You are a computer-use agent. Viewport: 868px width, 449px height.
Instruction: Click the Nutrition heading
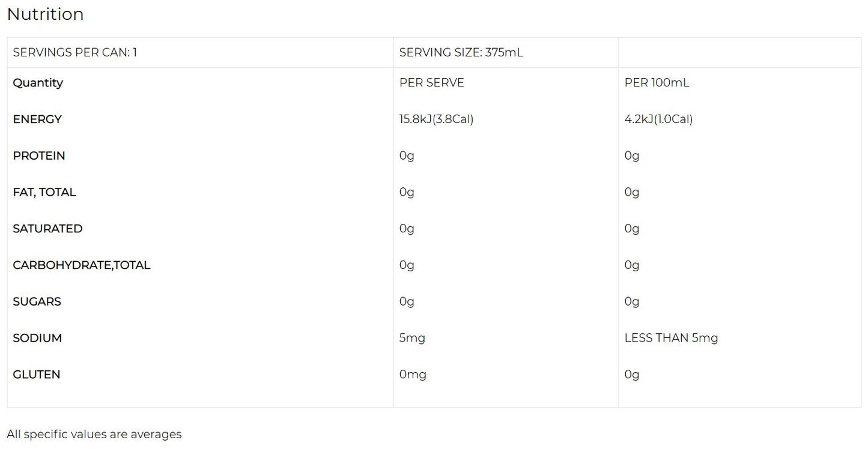tap(45, 14)
